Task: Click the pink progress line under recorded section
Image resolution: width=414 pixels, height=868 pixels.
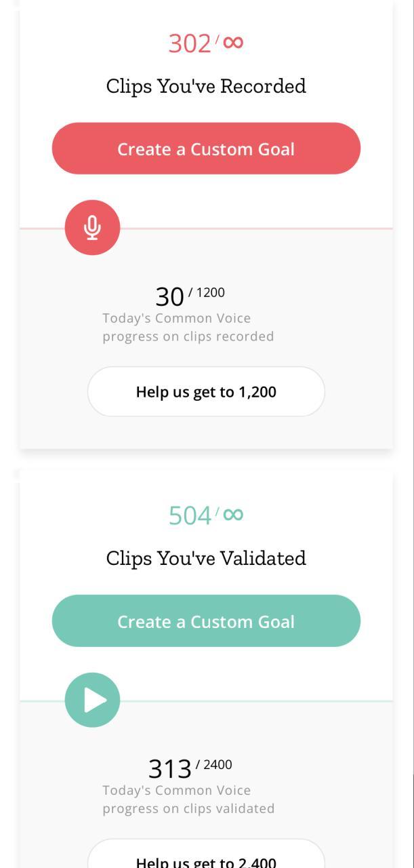Action: point(257,229)
